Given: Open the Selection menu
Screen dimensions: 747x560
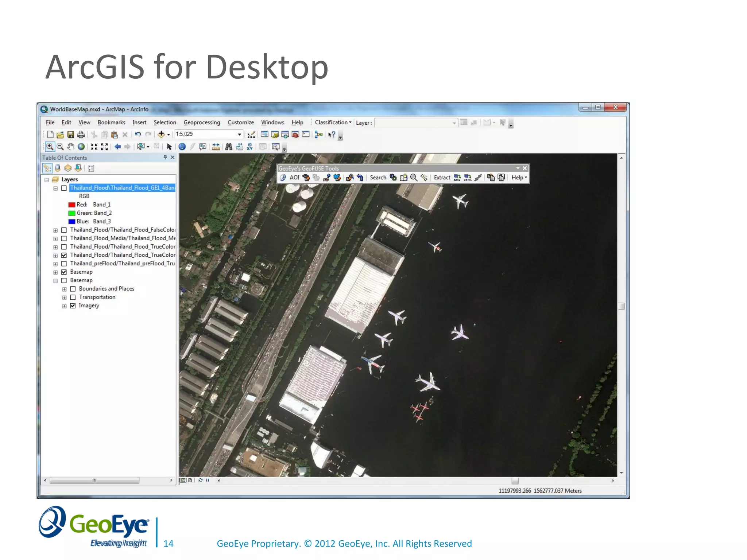Looking at the screenshot, I should pos(165,122).
